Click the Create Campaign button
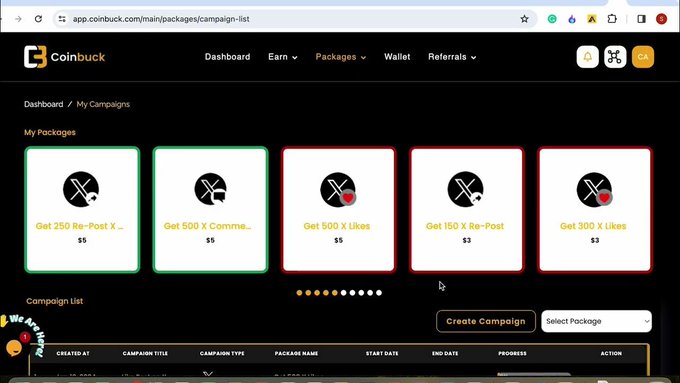Viewport: 680px width, 383px height. pos(486,321)
